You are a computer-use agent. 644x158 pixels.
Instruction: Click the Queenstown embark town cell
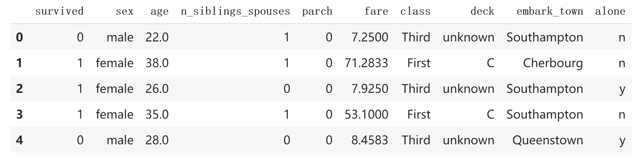pyautogui.click(x=548, y=140)
